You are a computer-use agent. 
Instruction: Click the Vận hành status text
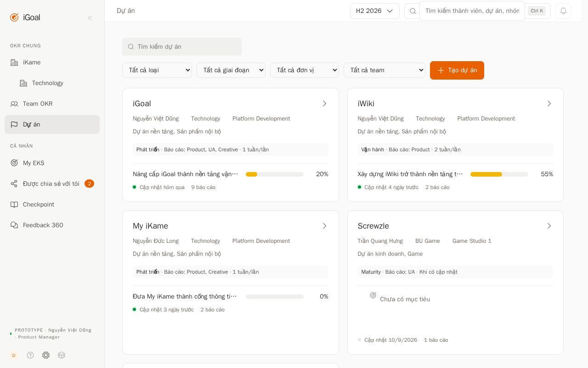coord(373,149)
